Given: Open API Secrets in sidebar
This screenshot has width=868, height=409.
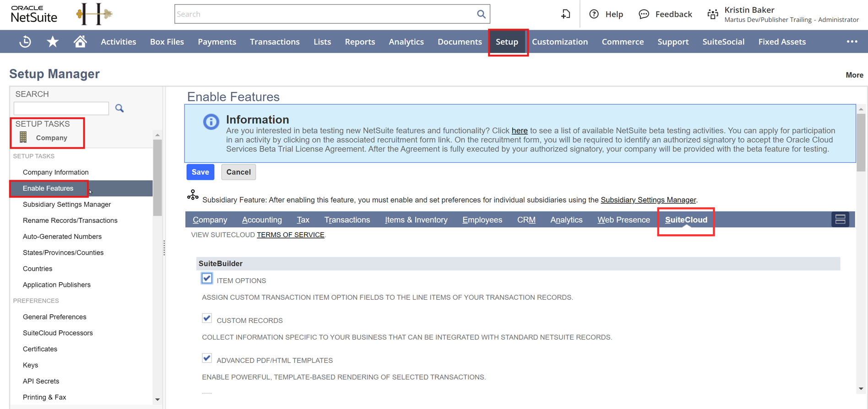Looking at the screenshot, I should tap(41, 381).
